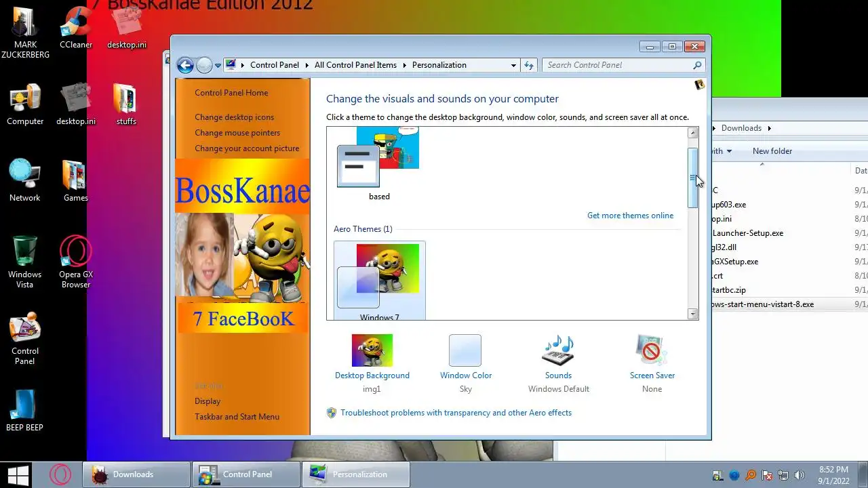Click the theme list scrollbar thumb
This screenshot has height=488, width=868.
(692, 178)
